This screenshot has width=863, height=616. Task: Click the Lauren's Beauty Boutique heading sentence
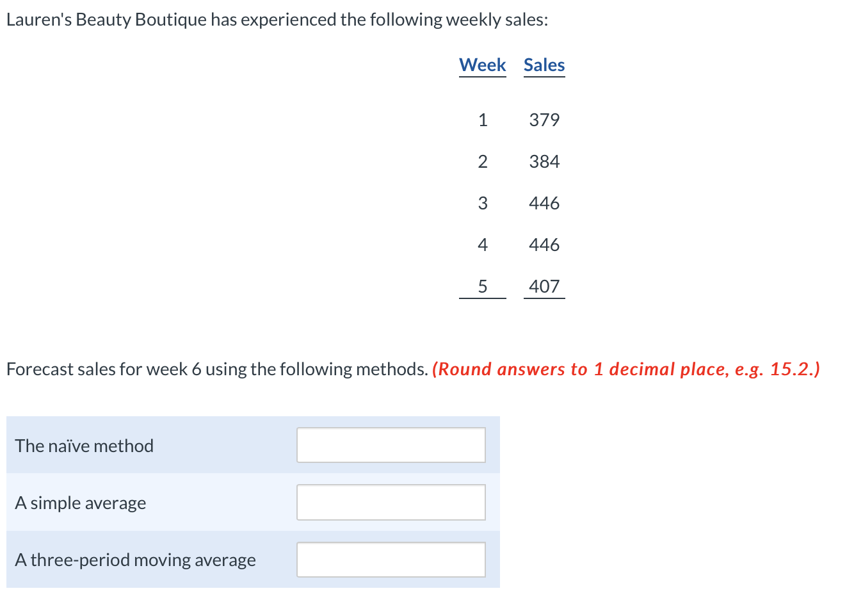point(277,20)
